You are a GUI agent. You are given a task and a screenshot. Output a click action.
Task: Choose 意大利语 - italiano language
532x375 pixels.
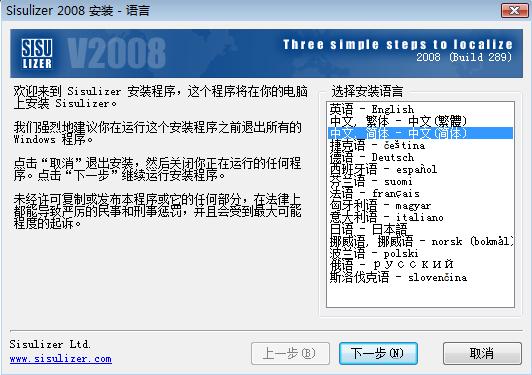420,217
